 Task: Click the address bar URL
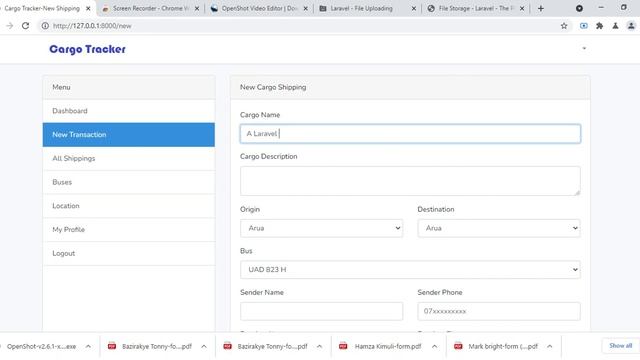[x=92, y=26]
